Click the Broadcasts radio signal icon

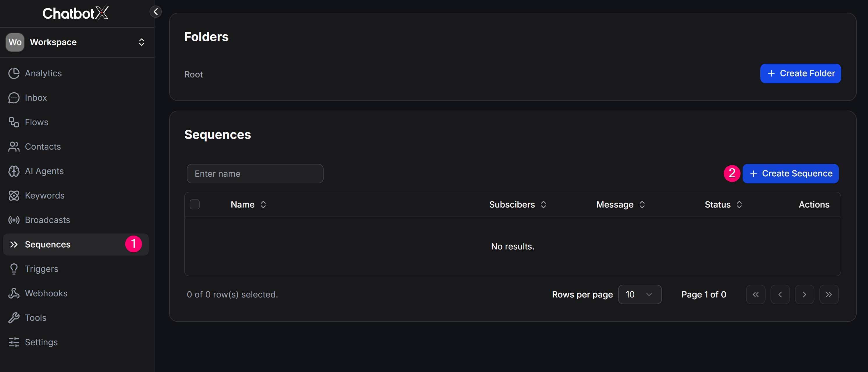(14, 220)
